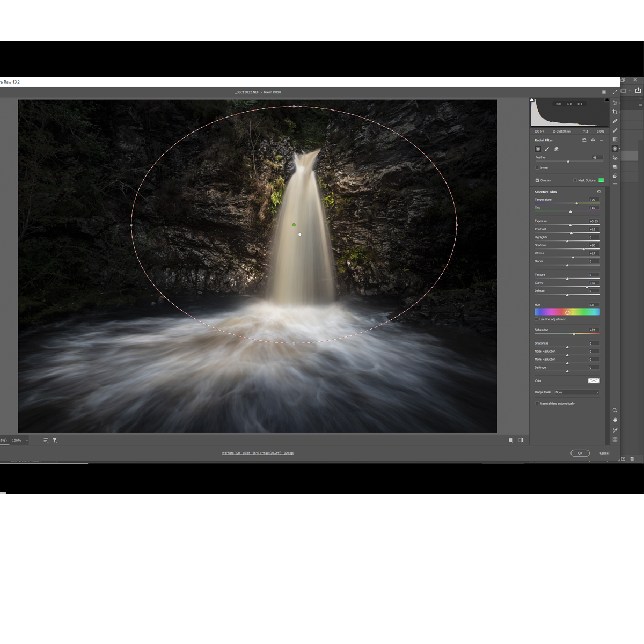Uncheck the Overlay checkbox
This screenshot has width=644, height=644.
click(x=537, y=180)
